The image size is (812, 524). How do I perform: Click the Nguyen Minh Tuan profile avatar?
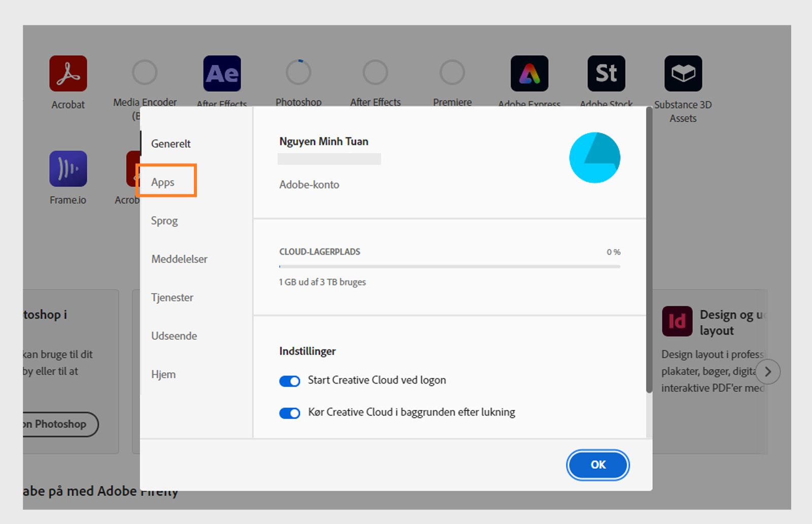pyautogui.click(x=595, y=157)
